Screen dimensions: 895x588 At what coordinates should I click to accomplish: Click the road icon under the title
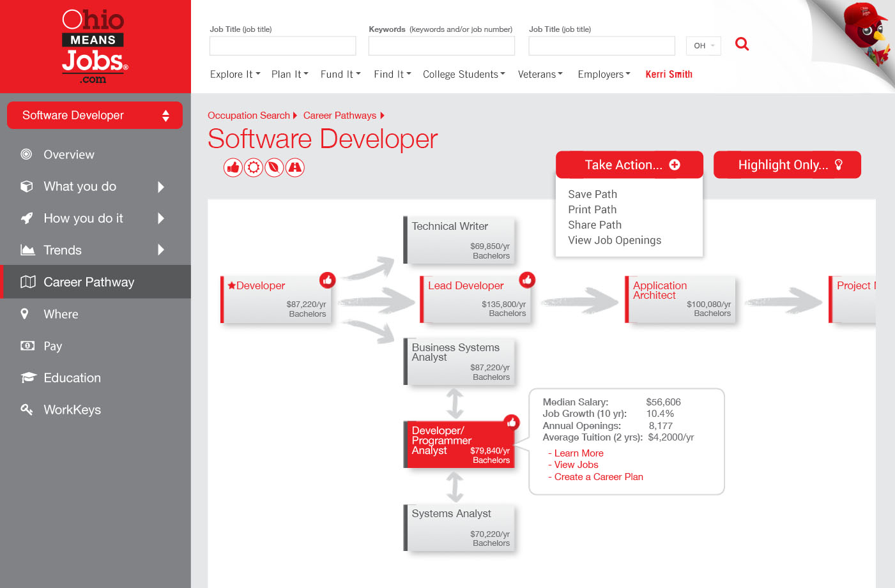tap(295, 167)
